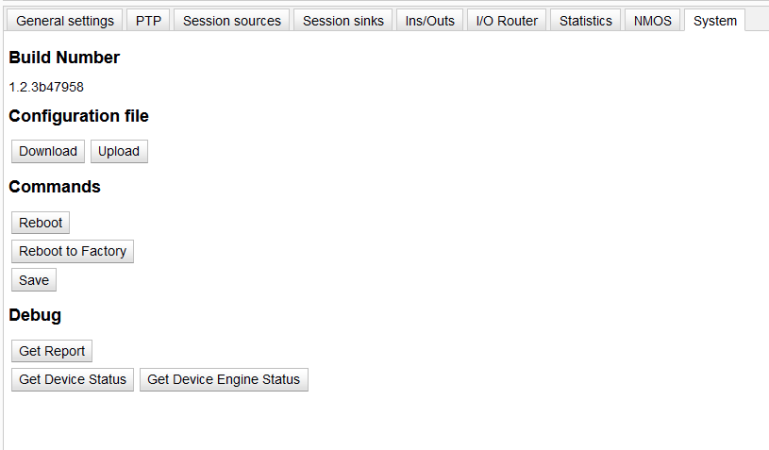The image size is (769, 450).
Task: Select the System tab
Action: [x=715, y=21]
